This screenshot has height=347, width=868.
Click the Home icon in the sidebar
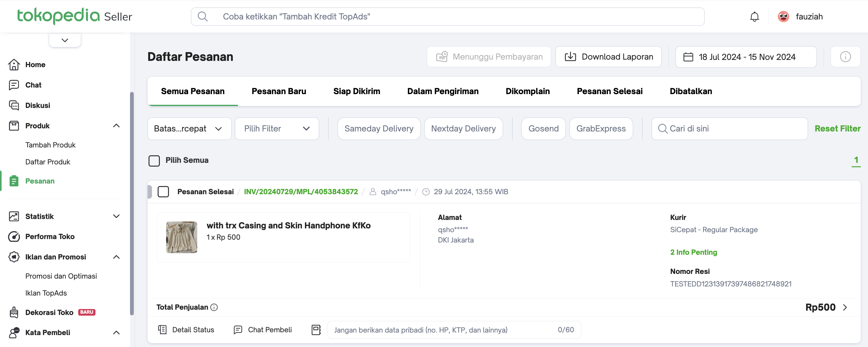14,64
